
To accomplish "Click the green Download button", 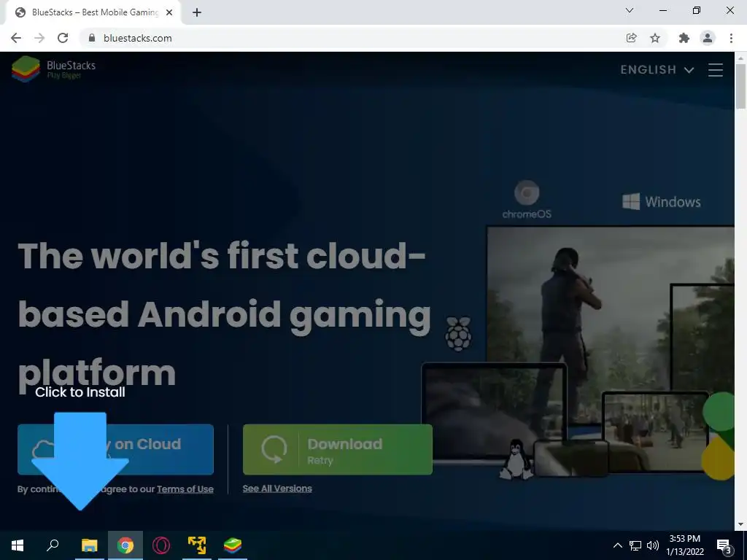I will click(x=338, y=449).
